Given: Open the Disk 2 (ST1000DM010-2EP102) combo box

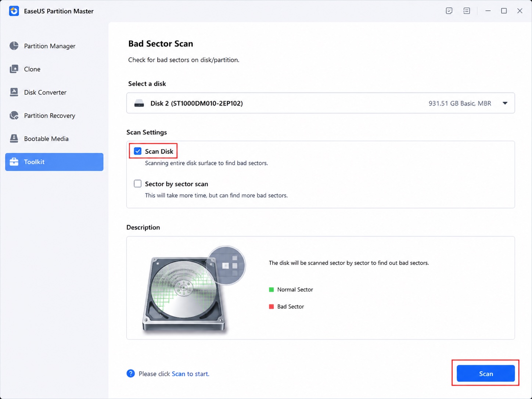Looking at the screenshot, I should (320, 103).
